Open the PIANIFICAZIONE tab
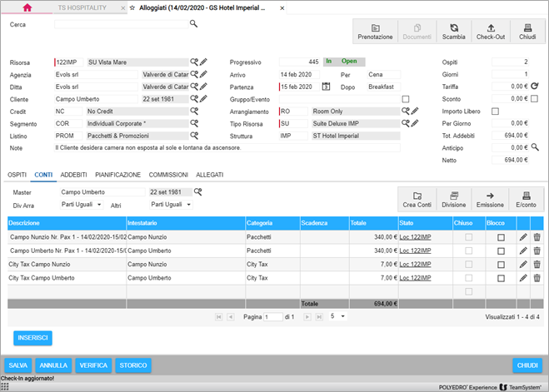The image size is (549, 392). click(118, 175)
